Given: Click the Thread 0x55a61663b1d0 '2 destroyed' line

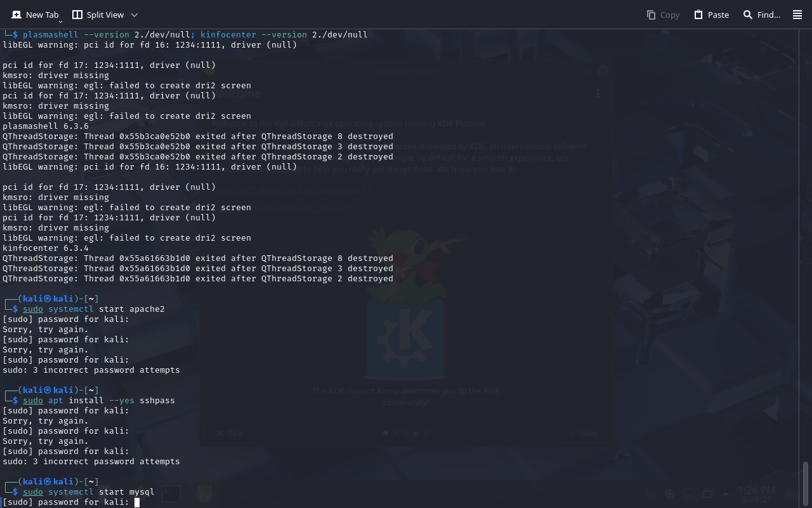Looking at the screenshot, I should point(198,279).
